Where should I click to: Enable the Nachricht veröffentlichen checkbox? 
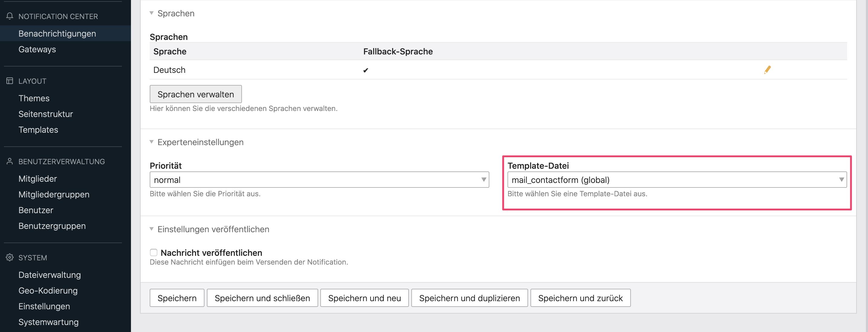154,252
